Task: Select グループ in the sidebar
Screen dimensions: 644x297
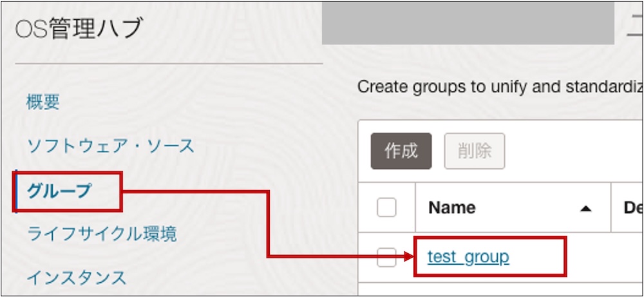Action: (59, 191)
